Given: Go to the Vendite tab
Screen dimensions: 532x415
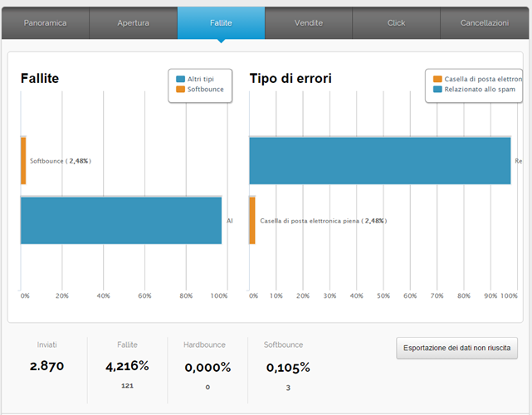Looking at the screenshot, I should click(x=309, y=23).
